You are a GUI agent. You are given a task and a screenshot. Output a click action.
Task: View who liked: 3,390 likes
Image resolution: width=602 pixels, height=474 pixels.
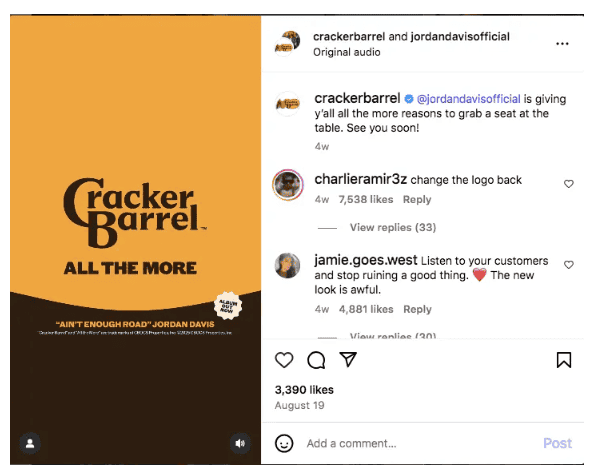[304, 390]
